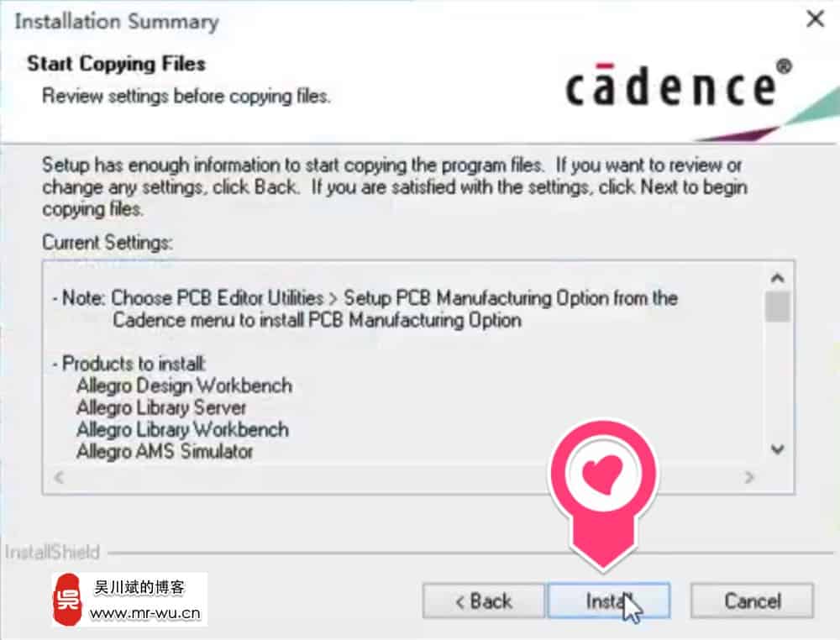Click the horizontal scroll-right arrow in settings box

(x=749, y=477)
